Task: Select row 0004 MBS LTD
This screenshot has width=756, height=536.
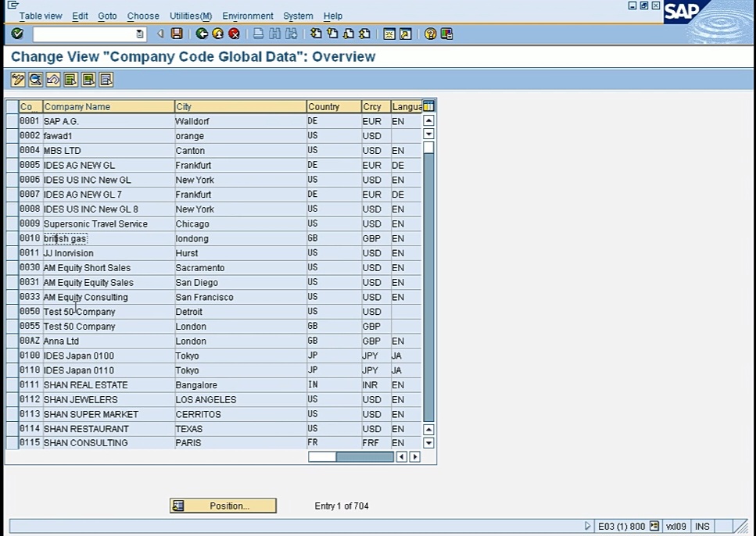Action: coord(13,150)
